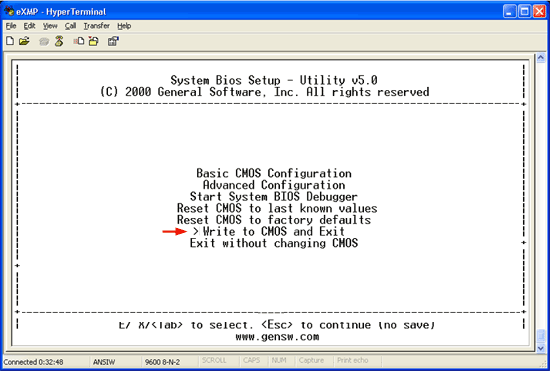Image resolution: width=550 pixels, height=371 pixels.
Task: Click the Receive file toolbar icon
Action: pos(94,41)
